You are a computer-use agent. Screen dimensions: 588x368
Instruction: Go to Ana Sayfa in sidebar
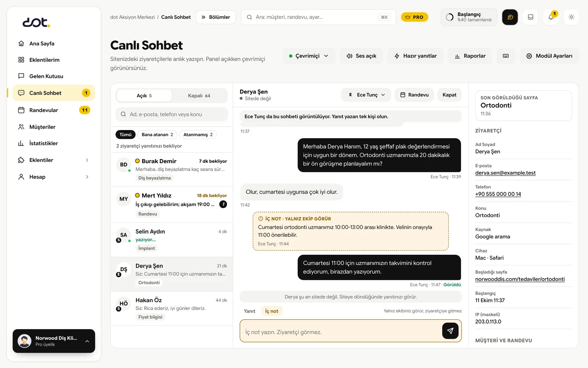click(54, 43)
